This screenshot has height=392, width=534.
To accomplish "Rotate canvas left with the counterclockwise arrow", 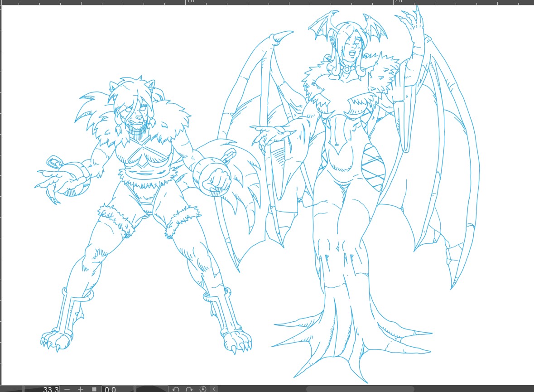I will tap(176, 389).
